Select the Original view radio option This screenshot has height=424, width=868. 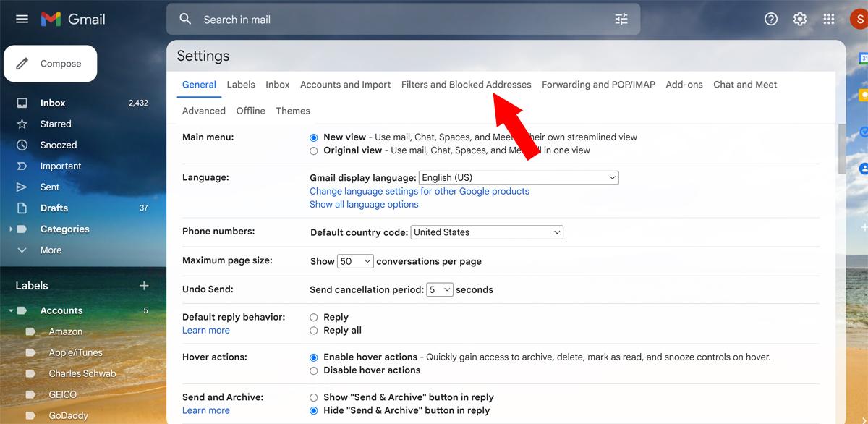point(314,150)
